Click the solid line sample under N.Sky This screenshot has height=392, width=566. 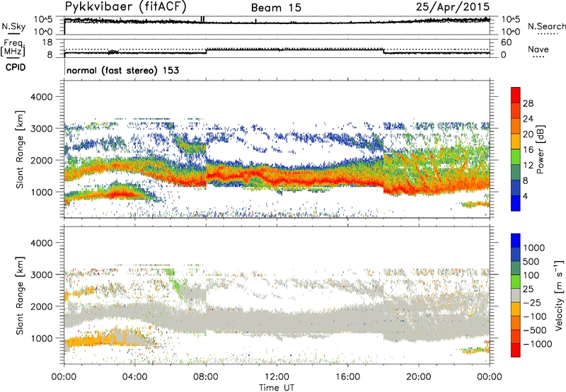tap(13, 33)
